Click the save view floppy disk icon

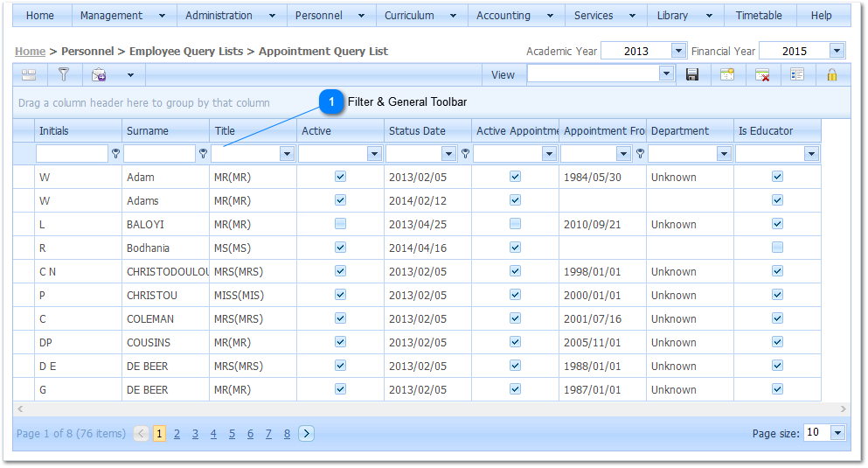[x=692, y=75]
